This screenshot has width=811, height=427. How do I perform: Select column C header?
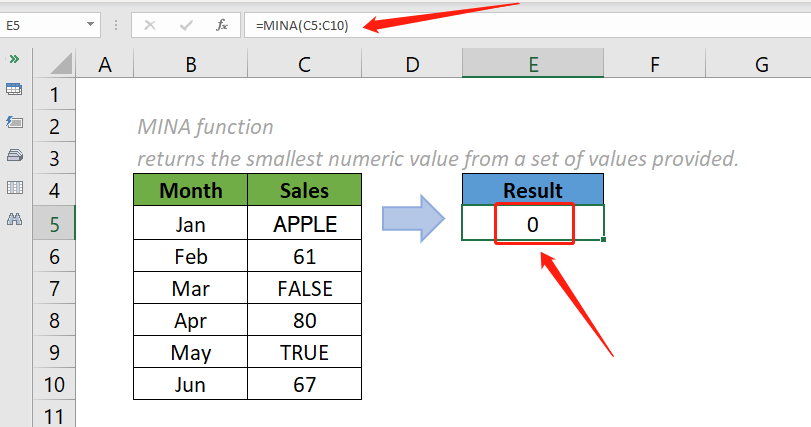[x=304, y=65]
